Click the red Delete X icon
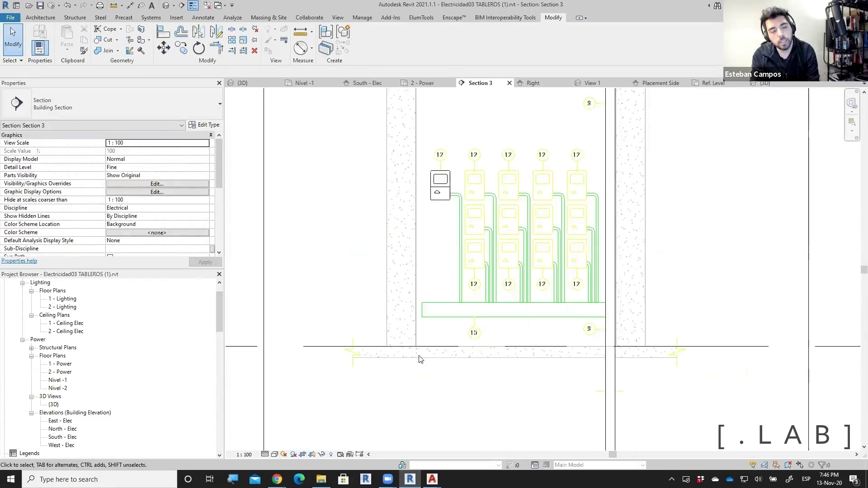 (255, 51)
